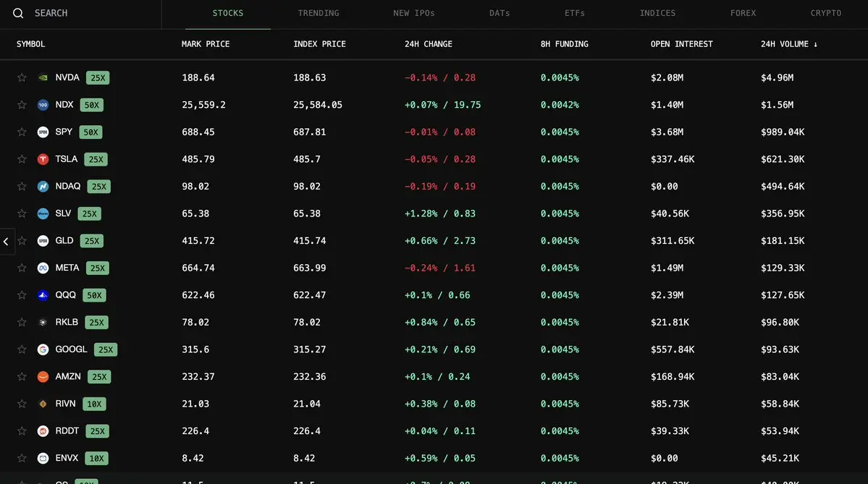
Task: Expand the collapsed left side panel arrow
Action: pos(7,242)
